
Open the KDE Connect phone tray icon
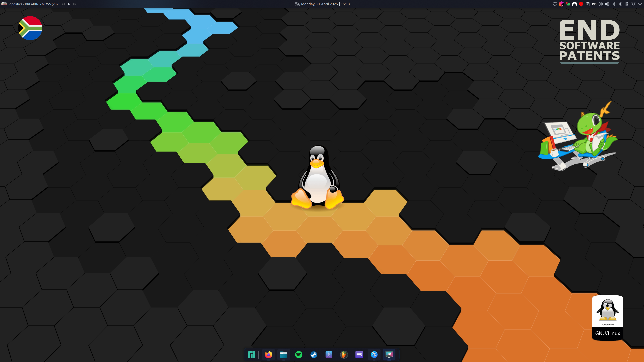pyautogui.click(x=627, y=4)
